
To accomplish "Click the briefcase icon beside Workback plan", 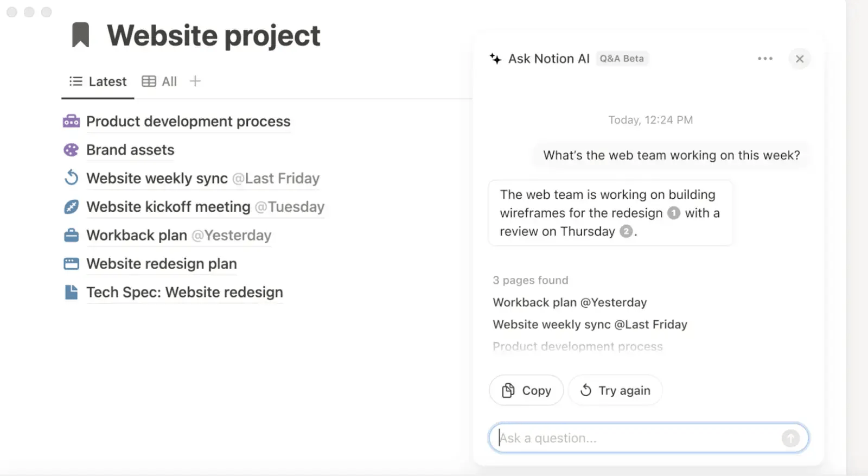I will click(71, 235).
